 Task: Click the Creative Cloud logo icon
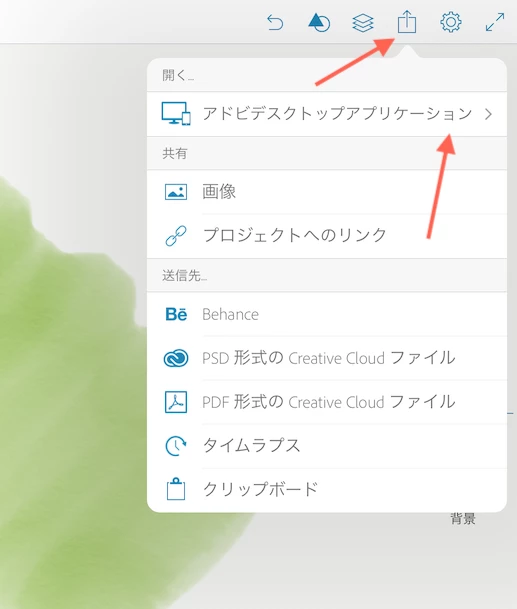176,358
